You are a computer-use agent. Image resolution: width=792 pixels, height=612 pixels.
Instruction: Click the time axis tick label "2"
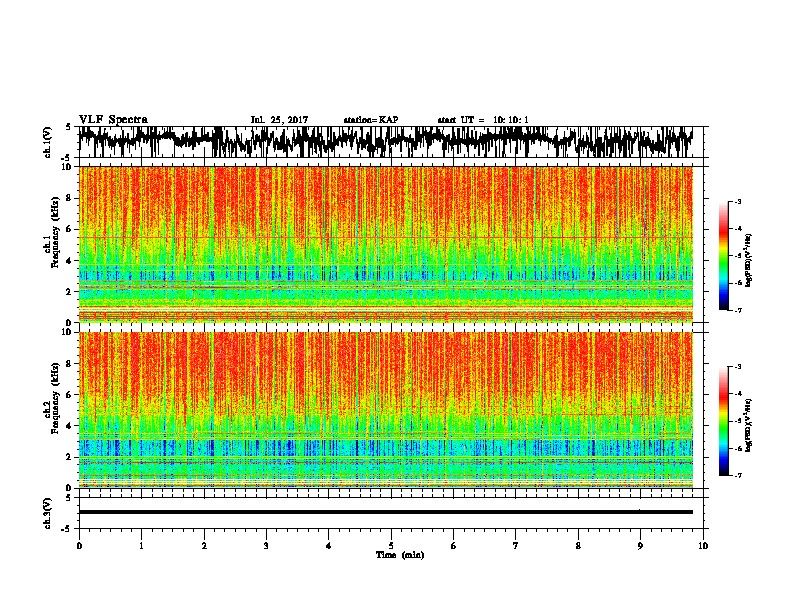[204, 546]
